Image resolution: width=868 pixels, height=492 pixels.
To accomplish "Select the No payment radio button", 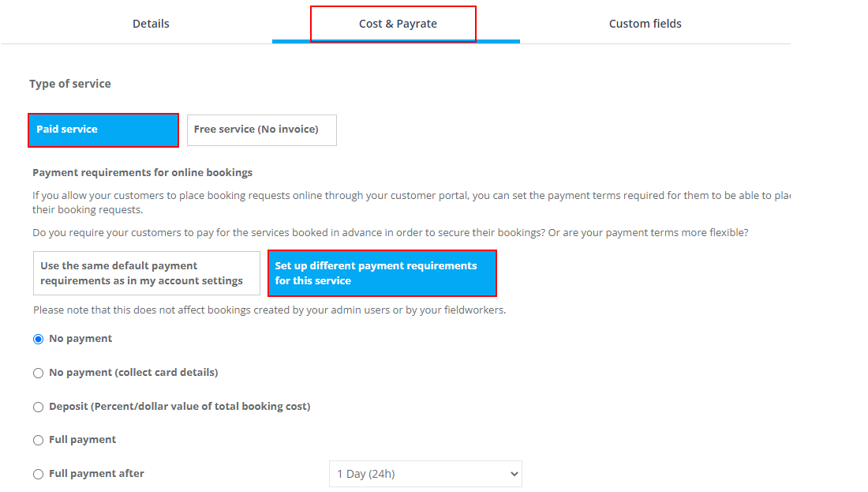I will click(38, 339).
